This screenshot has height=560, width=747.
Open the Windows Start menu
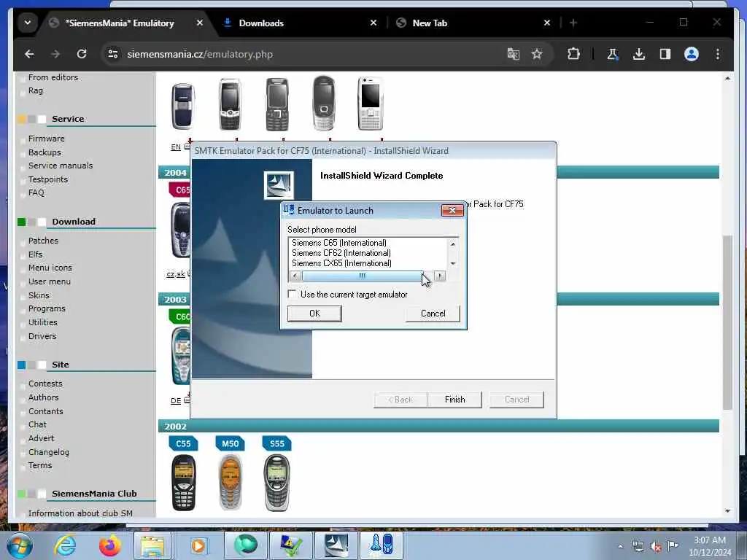[19, 545]
